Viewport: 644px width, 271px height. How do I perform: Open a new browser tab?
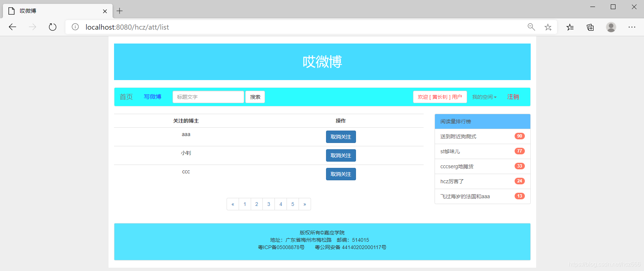[120, 11]
